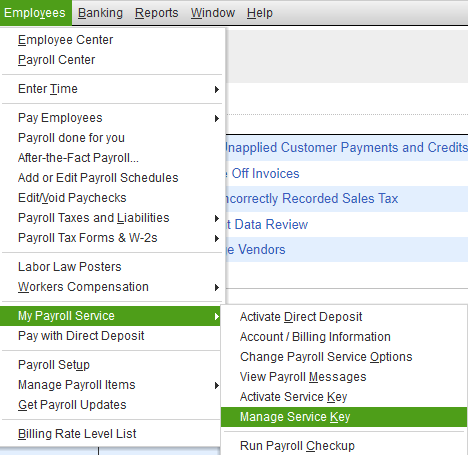Open the Help menu
Viewport: 468px width, 455px height.
pos(260,13)
